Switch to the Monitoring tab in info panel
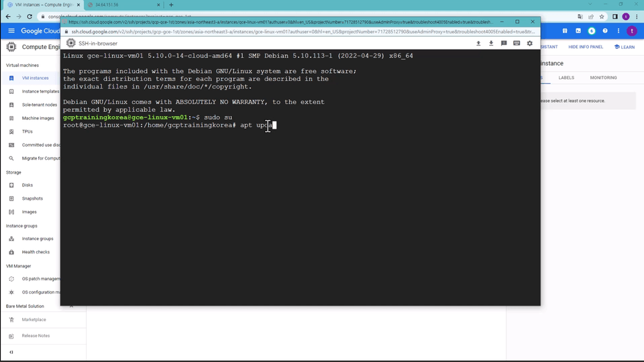This screenshot has height=362, width=644. coord(603,78)
